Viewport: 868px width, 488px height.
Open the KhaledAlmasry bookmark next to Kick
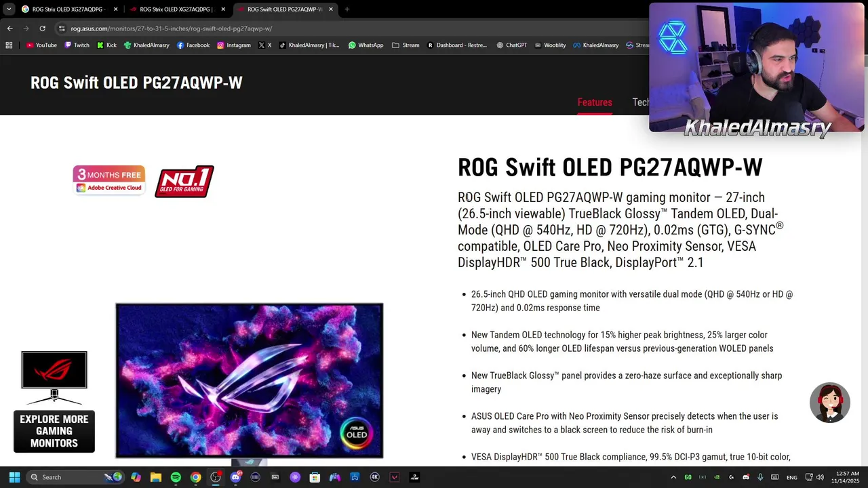[146, 45]
